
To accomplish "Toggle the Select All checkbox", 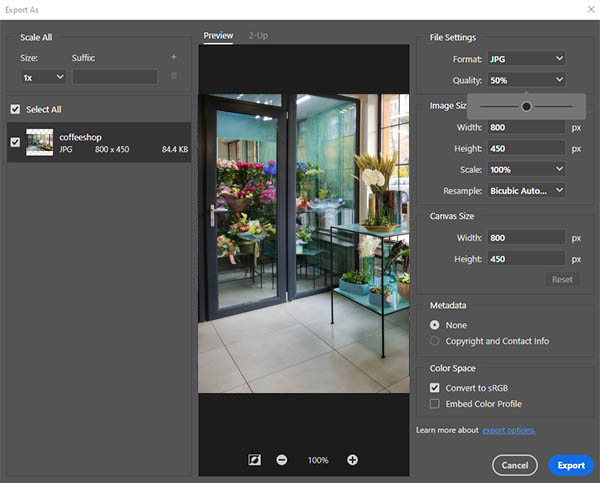I will tap(15, 109).
